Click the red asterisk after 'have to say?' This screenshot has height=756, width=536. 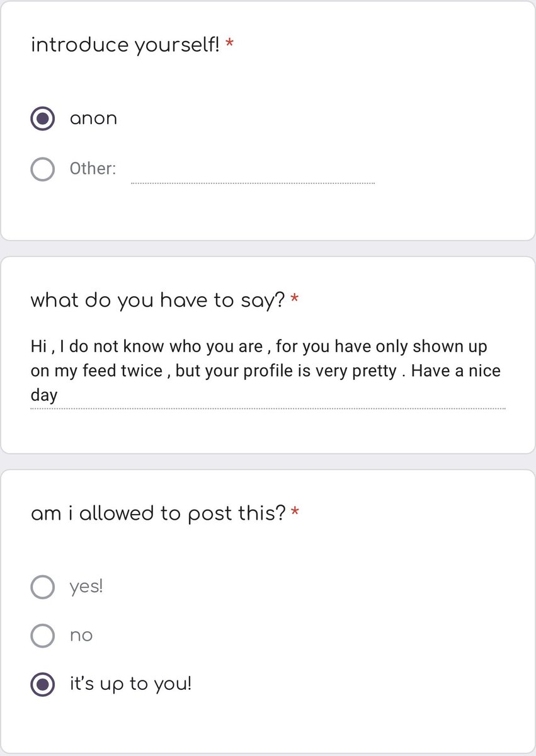pos(295,299)
